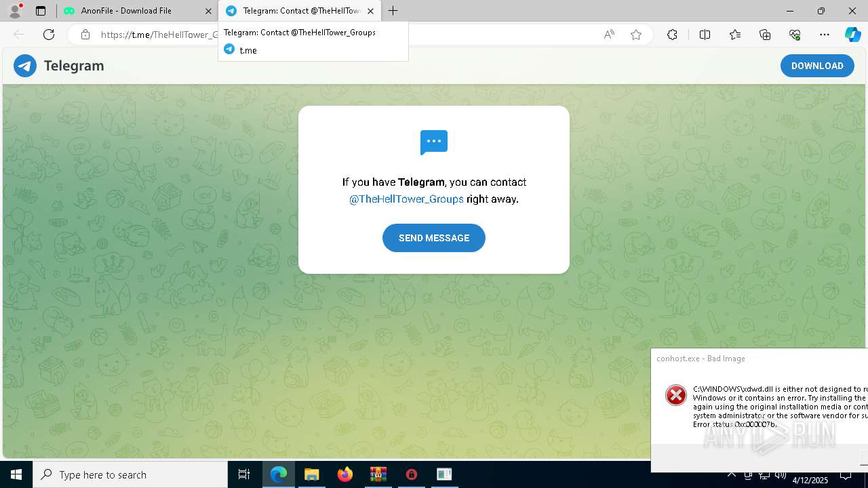Show hidden system tray icons
868x488 pixels.
(x=732, y=474)
